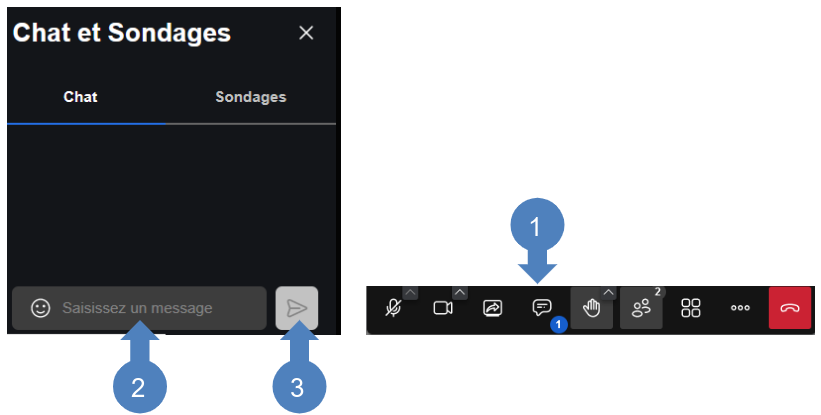The image size is (821, 415).
Task: Click the participant count badge showing 2
Action: pyautogui.click(x=657, y=292)
